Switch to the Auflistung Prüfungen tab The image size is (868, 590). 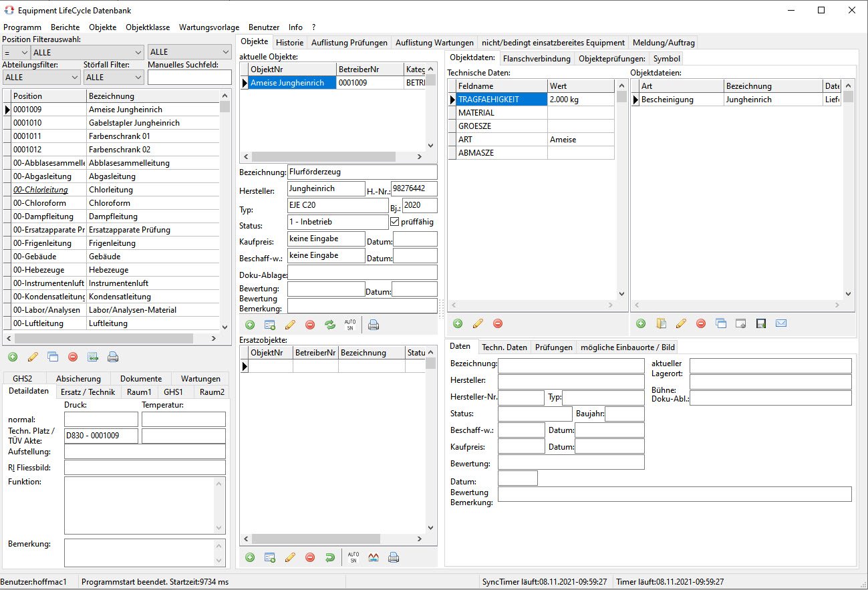(x=349, y=43)
